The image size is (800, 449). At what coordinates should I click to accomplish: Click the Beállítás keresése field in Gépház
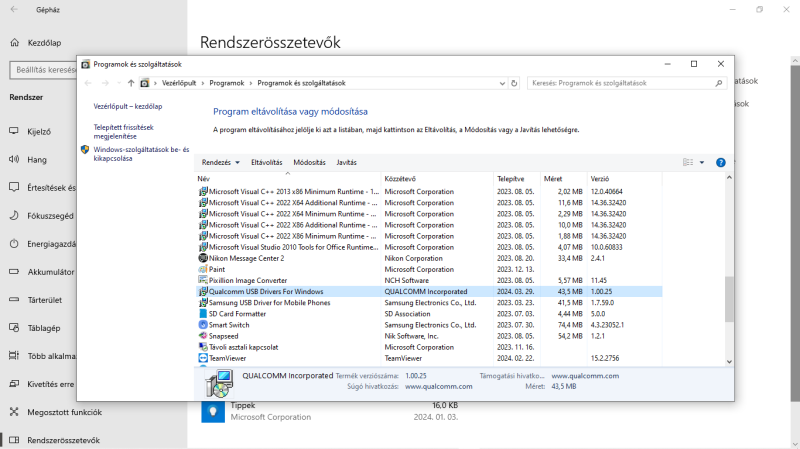[43, 70]
